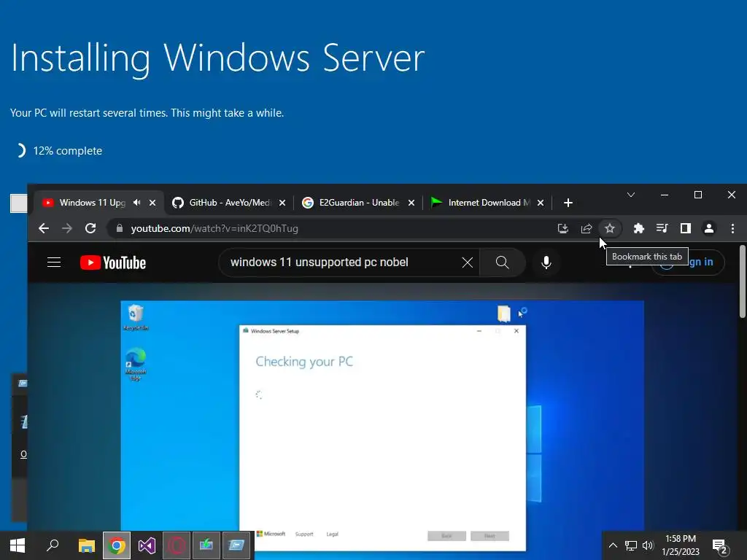Clear the YouTube search text
The image size is (747, 560).
point(468,262)
